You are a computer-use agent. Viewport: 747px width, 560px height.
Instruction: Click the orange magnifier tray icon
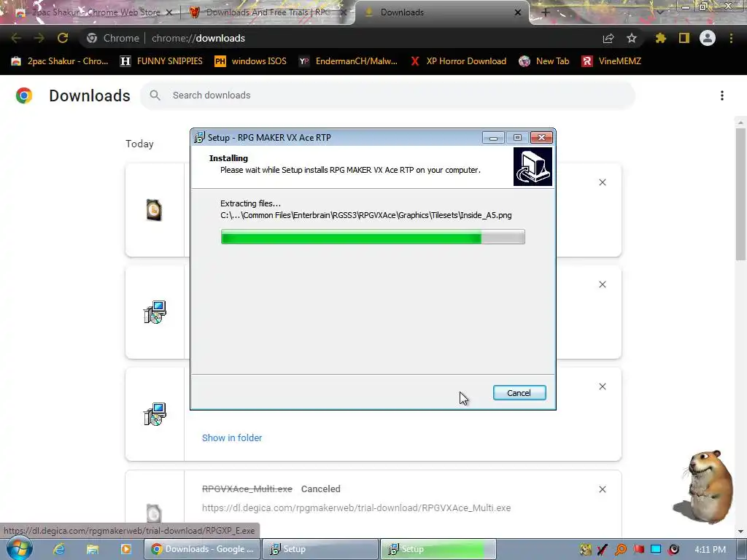pyautogui.click(x=621, y=550)
